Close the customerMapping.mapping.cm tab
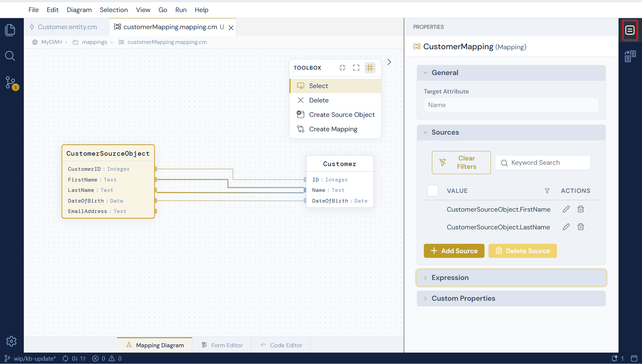642x364 pixels. click(231, 27)
